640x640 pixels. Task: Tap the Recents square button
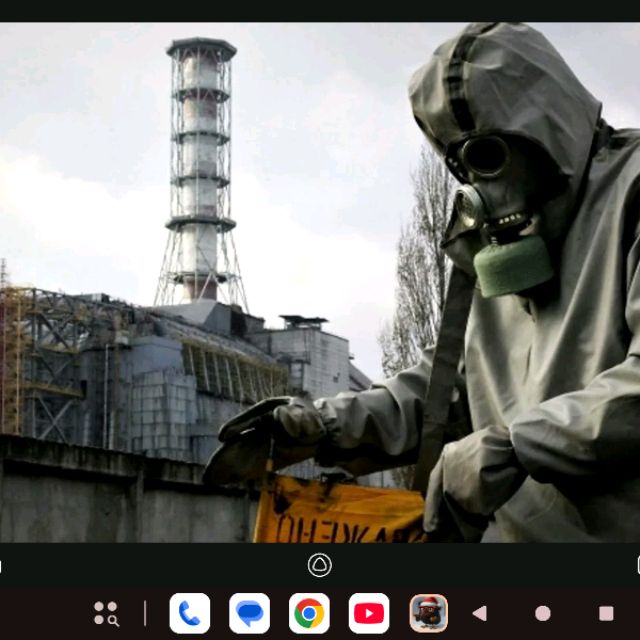606,613
